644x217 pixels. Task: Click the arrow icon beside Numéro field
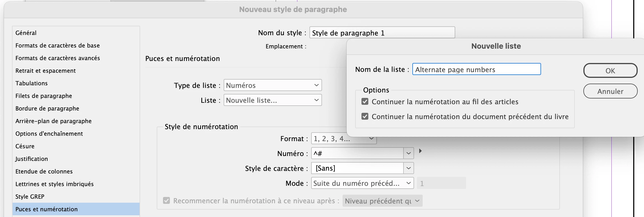(420, 151)
